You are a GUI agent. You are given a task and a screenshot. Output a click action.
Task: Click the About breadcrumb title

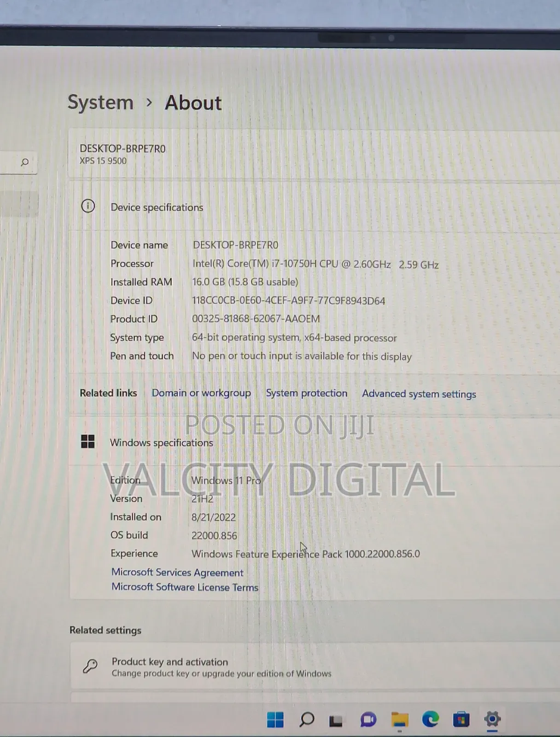[193, 103]
